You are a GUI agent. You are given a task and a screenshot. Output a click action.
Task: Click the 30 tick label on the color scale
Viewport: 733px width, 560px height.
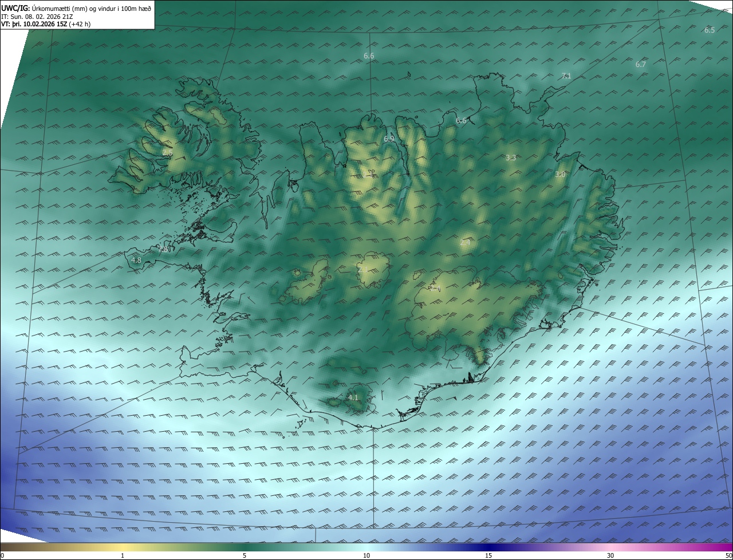610,555
